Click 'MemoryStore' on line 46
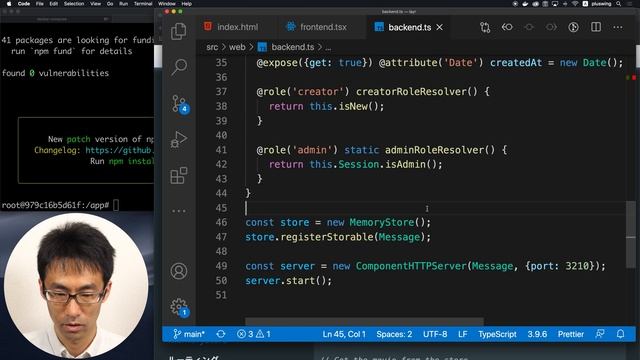This screenshot has width=640, height=360. 382,222
